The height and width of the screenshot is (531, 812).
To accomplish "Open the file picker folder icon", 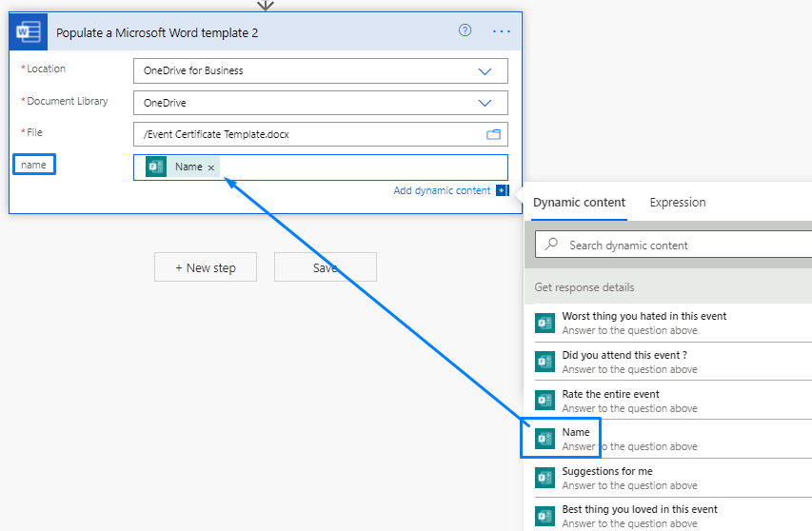I will pyautogui.click(x=493, y=134).
